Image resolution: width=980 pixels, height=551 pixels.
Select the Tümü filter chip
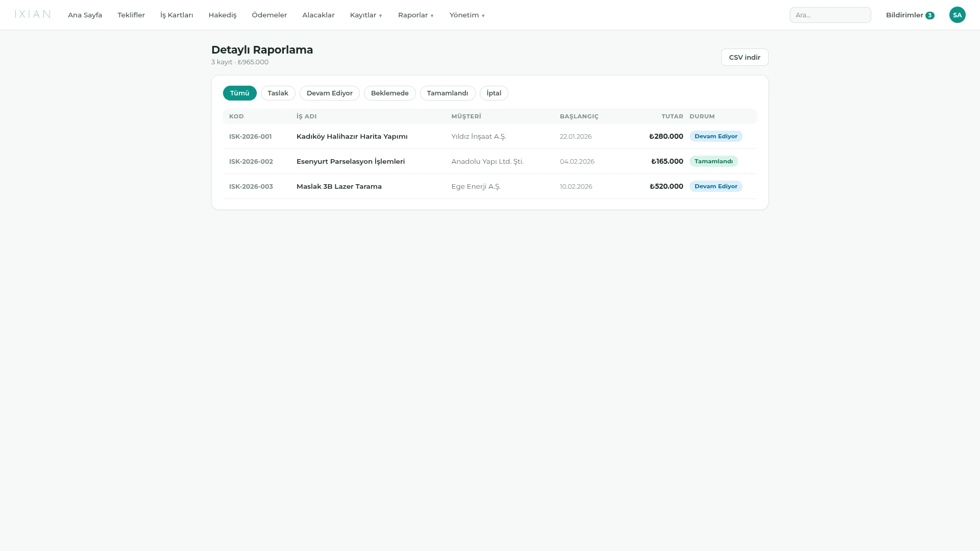pyautogui.click(x=239, y=93)
